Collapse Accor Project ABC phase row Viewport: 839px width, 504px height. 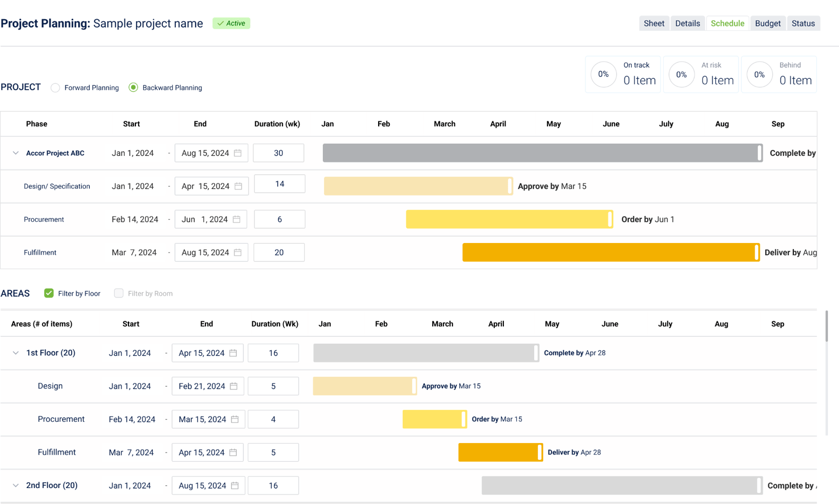coord(15,153)
